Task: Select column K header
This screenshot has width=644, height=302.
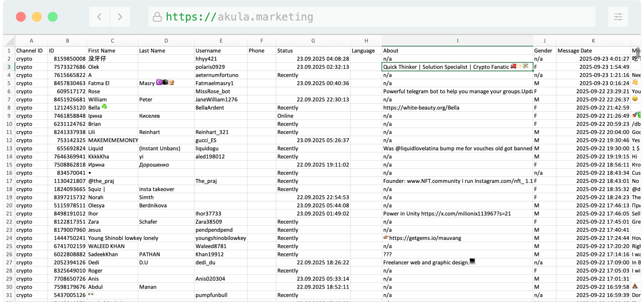Action: point(593,41)
